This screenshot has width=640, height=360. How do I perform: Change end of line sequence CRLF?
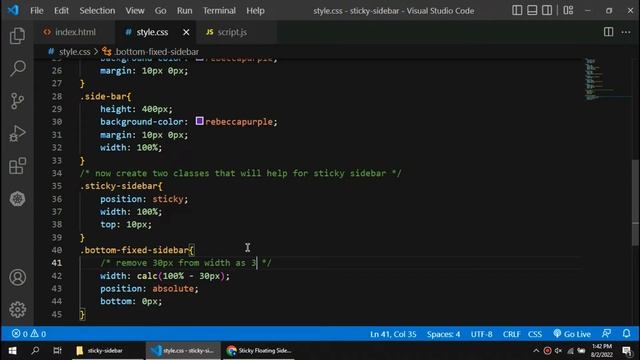point(511,334)
